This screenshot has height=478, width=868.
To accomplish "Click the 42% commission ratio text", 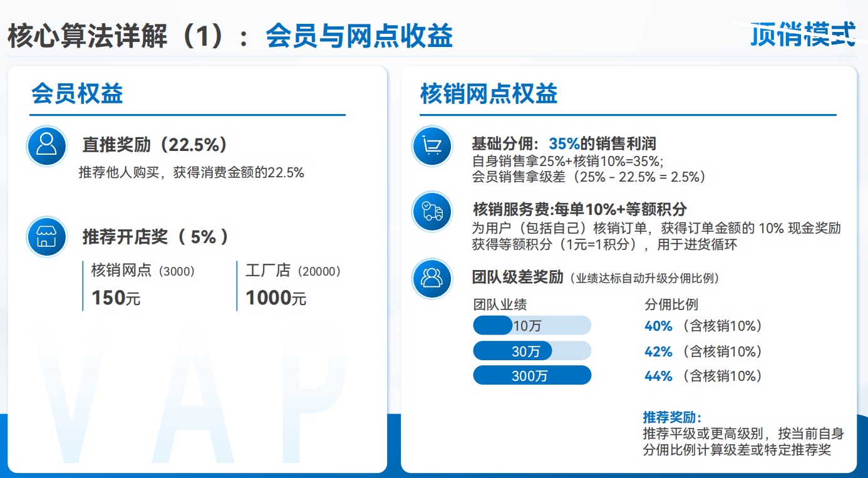I will 658,351.
